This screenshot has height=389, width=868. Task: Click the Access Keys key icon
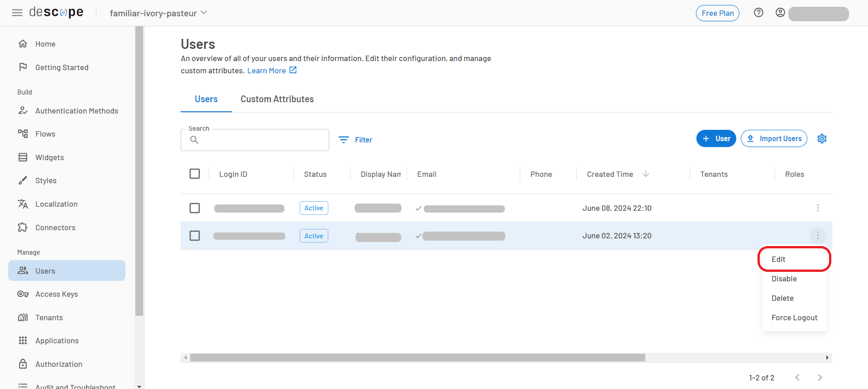pyautogui.click(x=23, y=294)
